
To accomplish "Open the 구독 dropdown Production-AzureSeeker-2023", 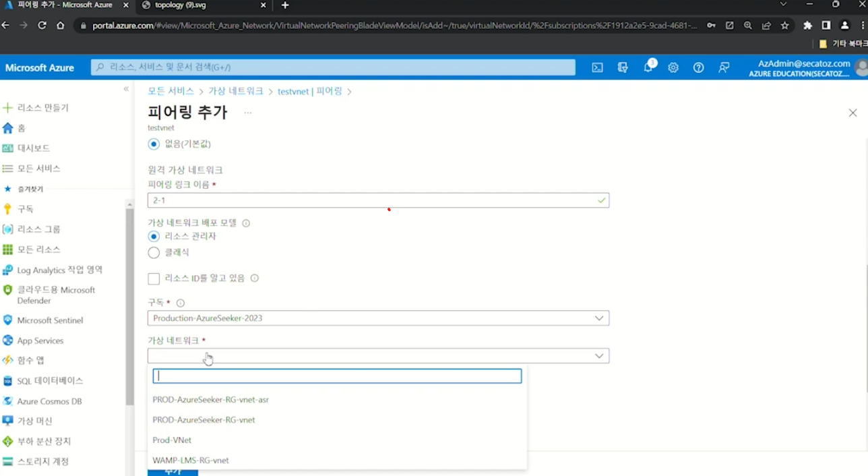I will (x=378, y=318).
